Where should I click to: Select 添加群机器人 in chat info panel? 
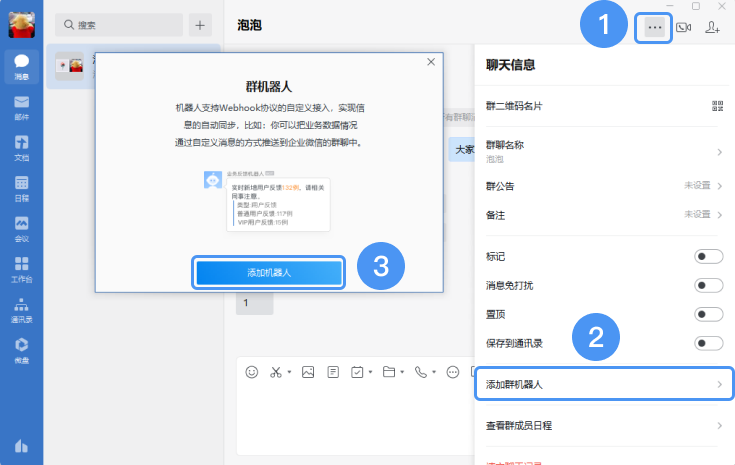(603, 384)
